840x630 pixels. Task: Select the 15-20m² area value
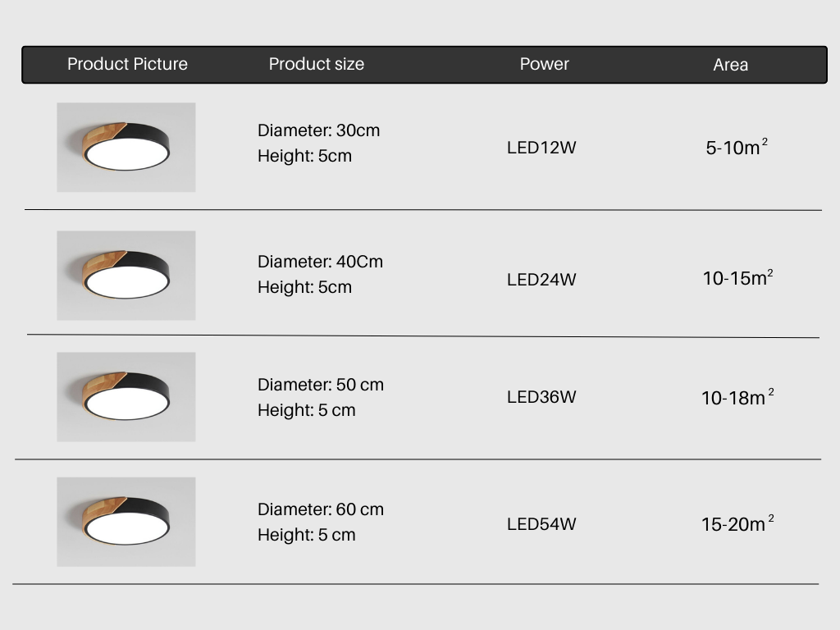pos(736,524)
